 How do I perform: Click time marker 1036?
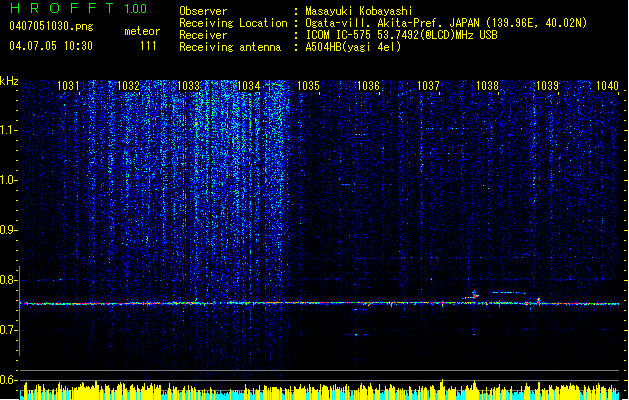tap(368, 86)
